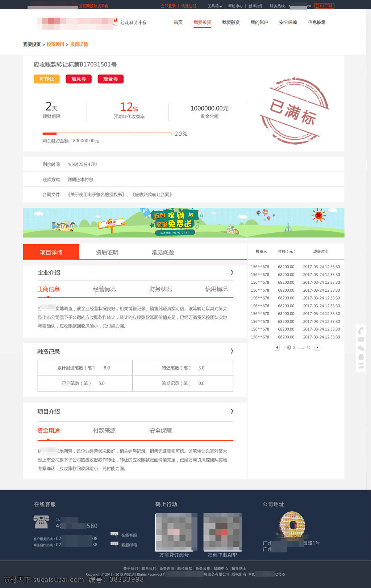Image resolution: width=371 pixels, height=588 pixels.
Task: Open the 五月理财月 promotional banner
Action: [184, 223]
